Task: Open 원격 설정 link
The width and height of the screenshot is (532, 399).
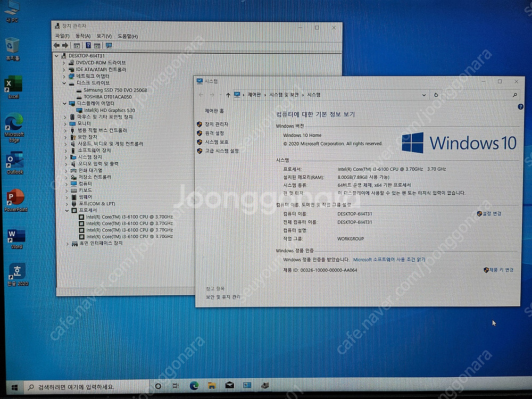Action: point(214,133)
